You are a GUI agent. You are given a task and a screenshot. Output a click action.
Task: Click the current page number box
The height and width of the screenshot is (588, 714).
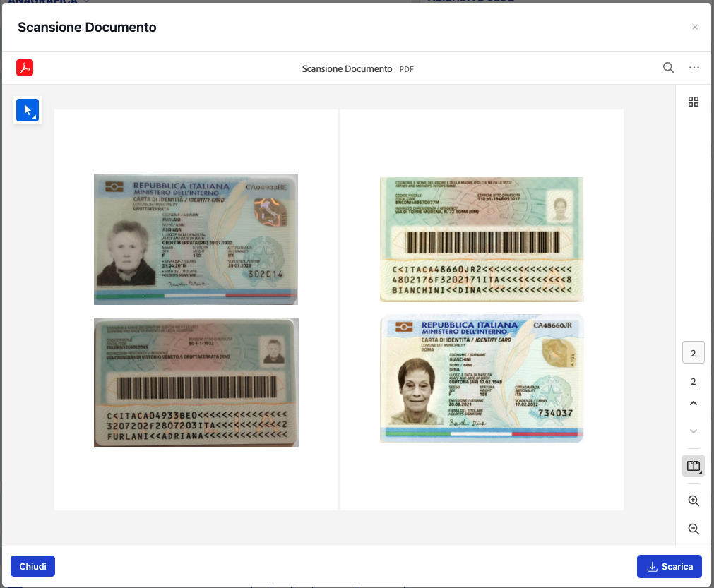[x=694, y=353]
